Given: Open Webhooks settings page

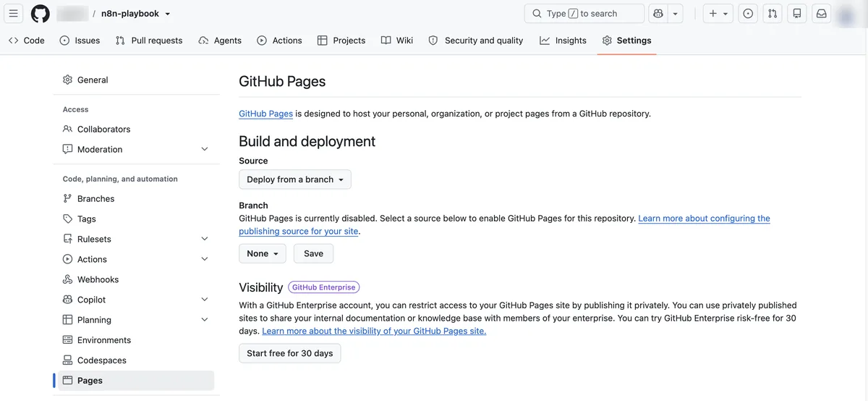Looking at the screenshot, I should point(136,279).
